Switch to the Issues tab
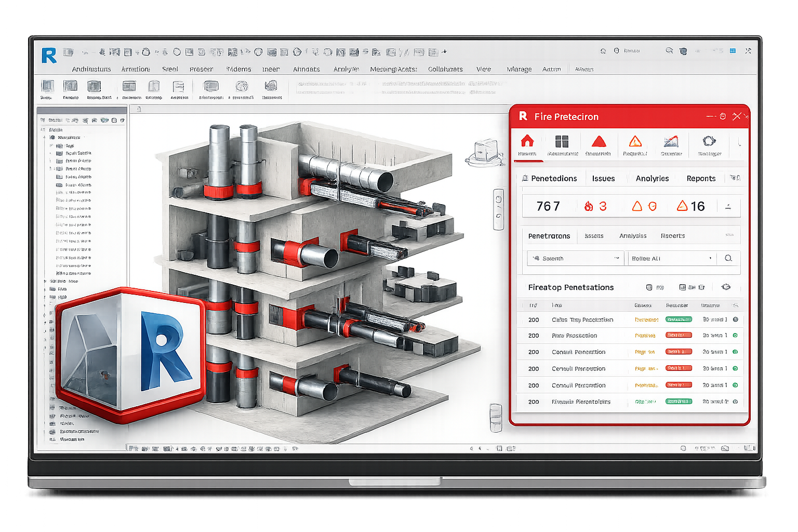798x532 pixels. pyautogui.click(x=603, y=178)
